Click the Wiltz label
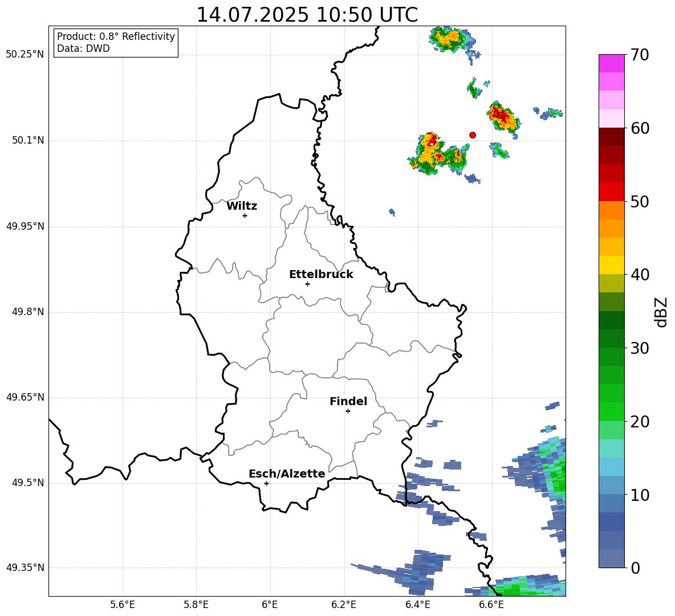This screenshot has height=616, width=675. pos(242,206)
